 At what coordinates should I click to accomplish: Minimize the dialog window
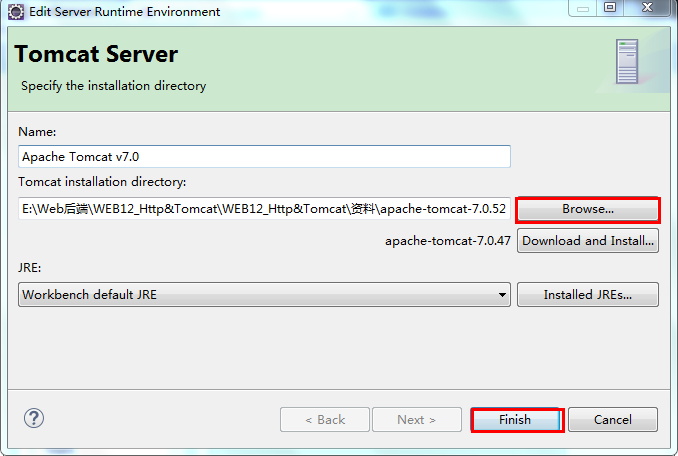(583, 8)
